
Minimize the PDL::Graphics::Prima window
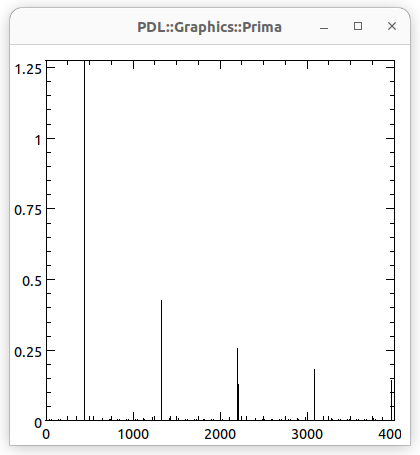point(324,27)
